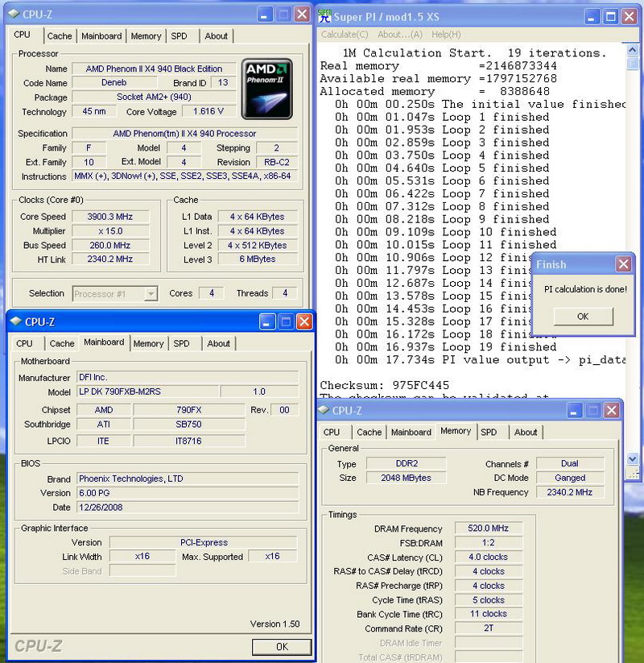Click the LP DK 790FXB-M2RS model field
The image size is (644, 663).
148,392
